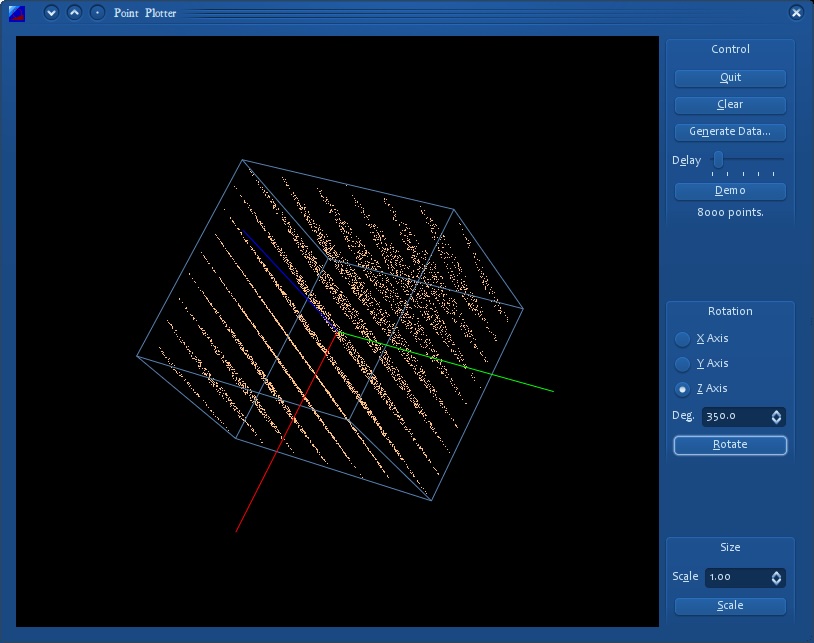Click the Scale button
814x643 pixels.
730,606
